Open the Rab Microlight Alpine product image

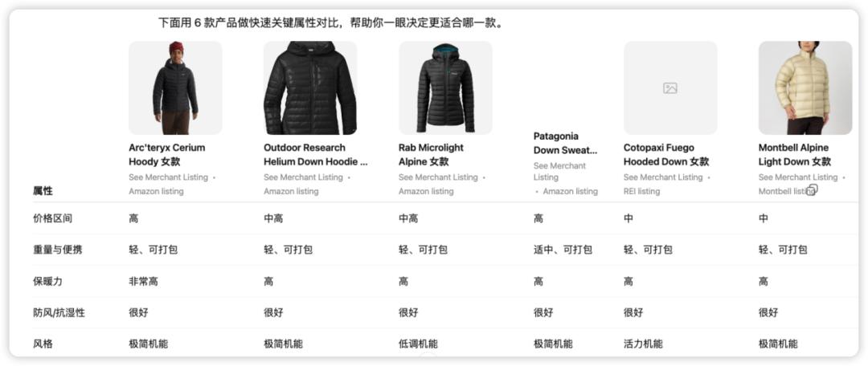click(x=445, y=88)
